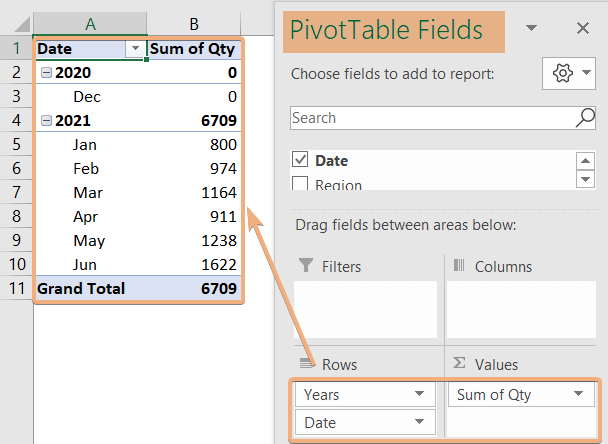Click the Select All corner triangle
608x444 pixels.
tap(22, 25)
